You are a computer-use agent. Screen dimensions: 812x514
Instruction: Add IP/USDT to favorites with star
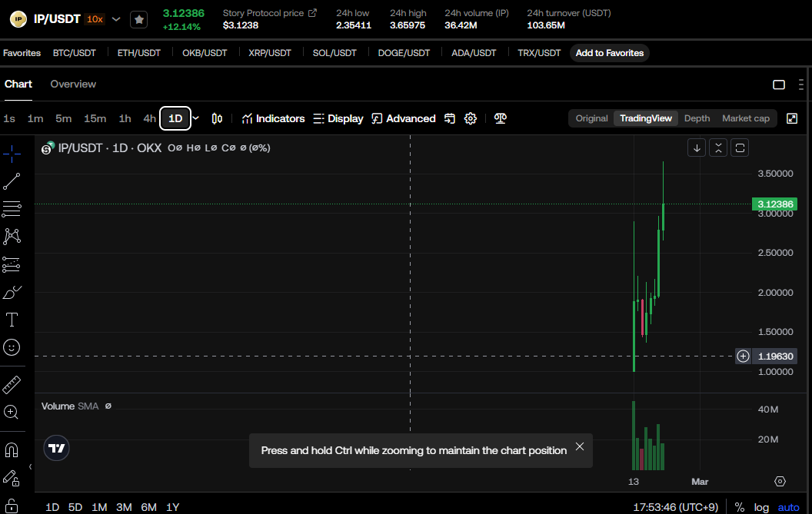(x=138, y=20)
